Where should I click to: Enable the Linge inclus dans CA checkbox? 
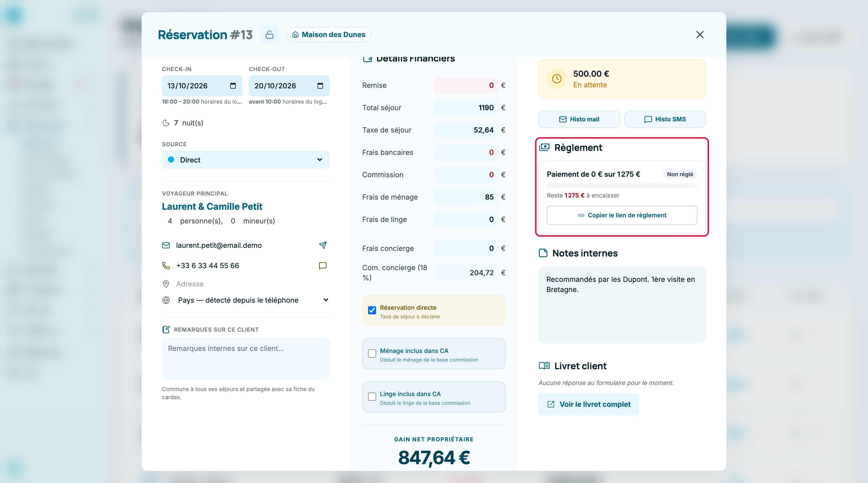click(372, 396)
